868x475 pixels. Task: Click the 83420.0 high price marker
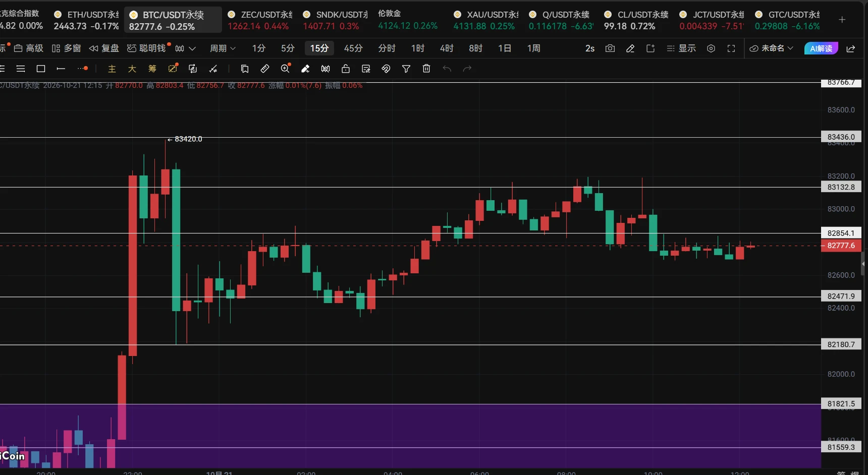tap(185, 139)
